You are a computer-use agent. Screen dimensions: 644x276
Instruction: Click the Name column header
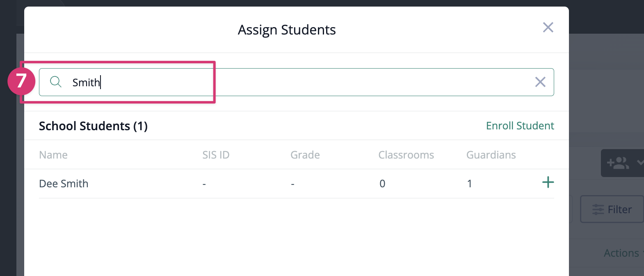tap(53, 155)
